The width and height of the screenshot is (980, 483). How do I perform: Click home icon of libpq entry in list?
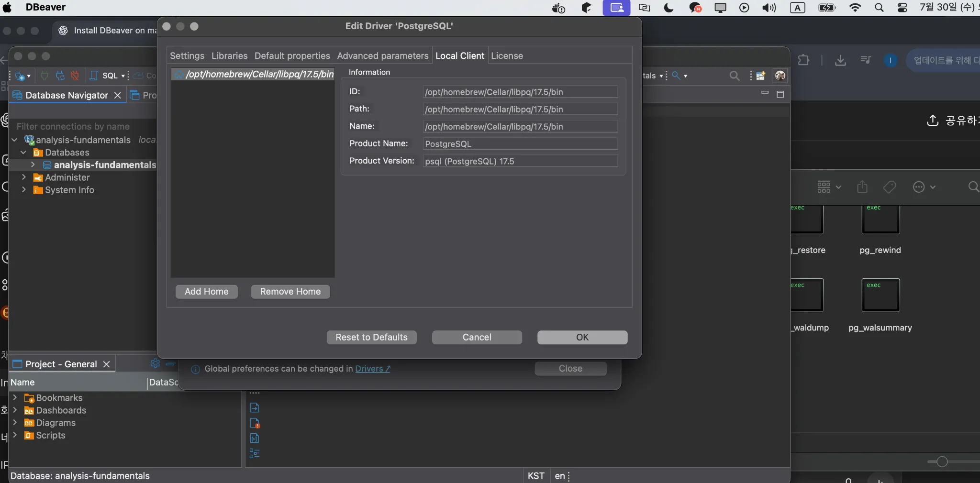click(178, 74)
